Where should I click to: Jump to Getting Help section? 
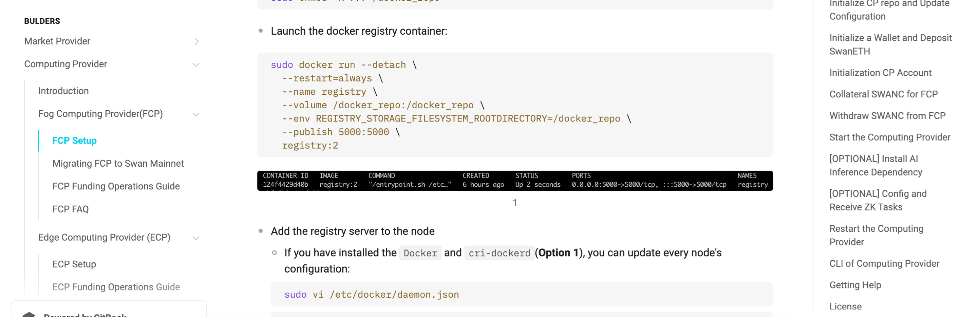(855, 285)
